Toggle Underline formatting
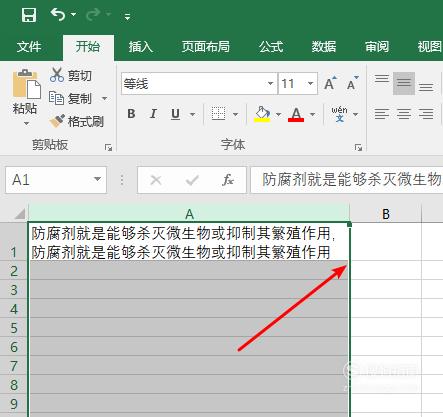This screenshot has height=417, width=443. coord(175,114)
